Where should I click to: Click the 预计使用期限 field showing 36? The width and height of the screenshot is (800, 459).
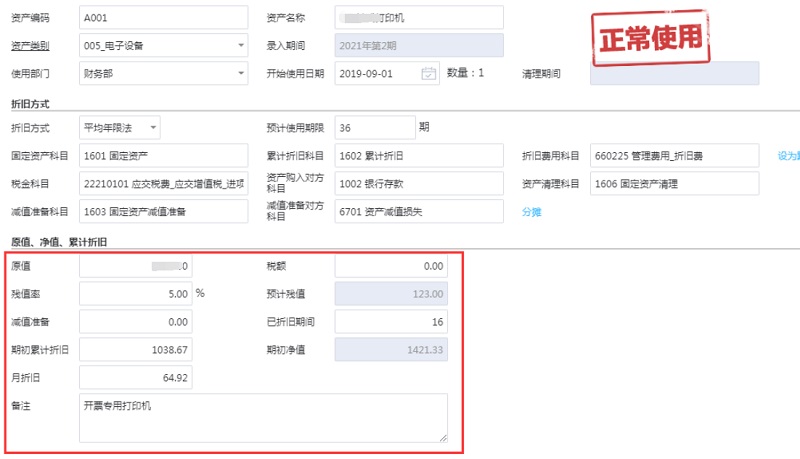374,128
